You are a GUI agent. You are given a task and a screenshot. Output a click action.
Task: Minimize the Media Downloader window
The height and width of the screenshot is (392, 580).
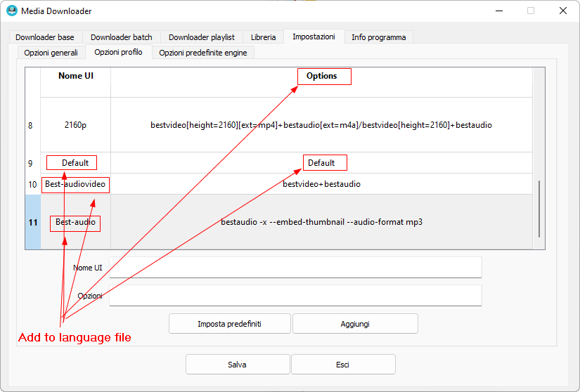tap(499, 11)
